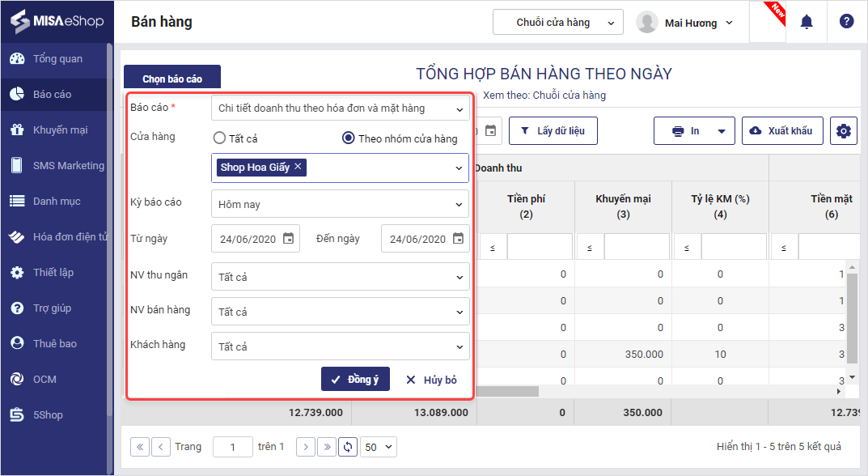Open OCM in sidebar
Image resolution: width=868 pixels, height=476 pixels.
[55, 379]
